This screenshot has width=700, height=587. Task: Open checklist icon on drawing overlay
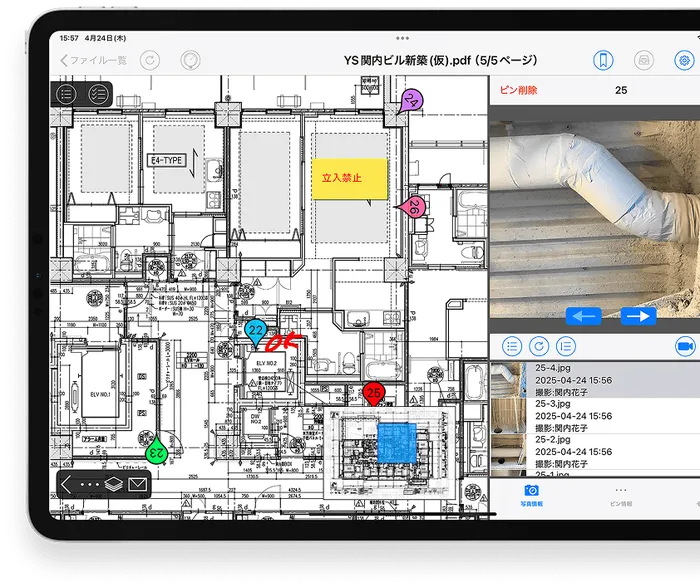click(98, 94)
